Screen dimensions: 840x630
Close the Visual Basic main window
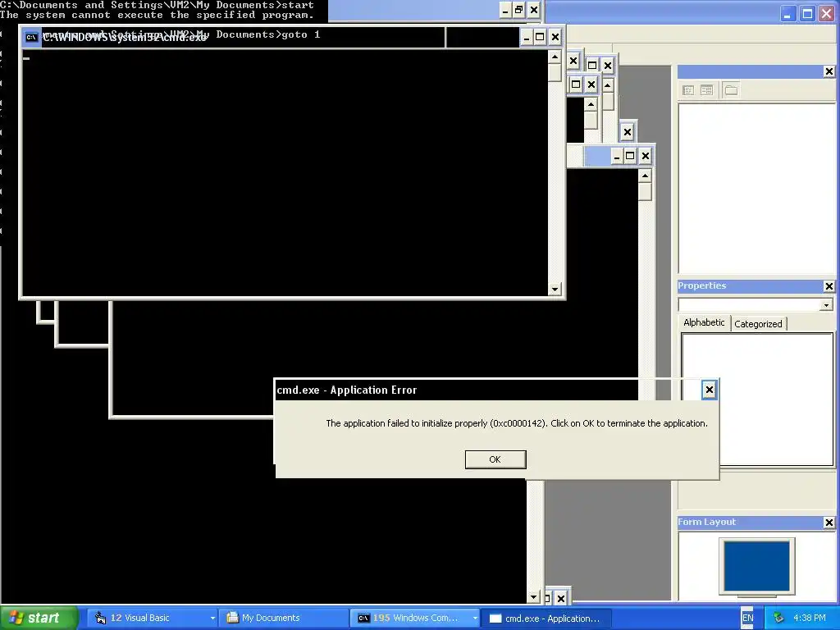pyautogui.click(x=826, y=13)
